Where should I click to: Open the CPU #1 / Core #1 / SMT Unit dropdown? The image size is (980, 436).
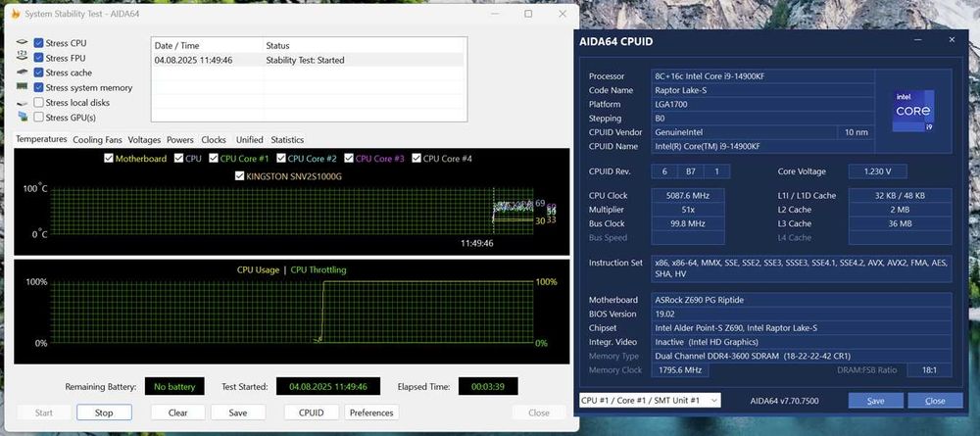(x=650, y=400)
